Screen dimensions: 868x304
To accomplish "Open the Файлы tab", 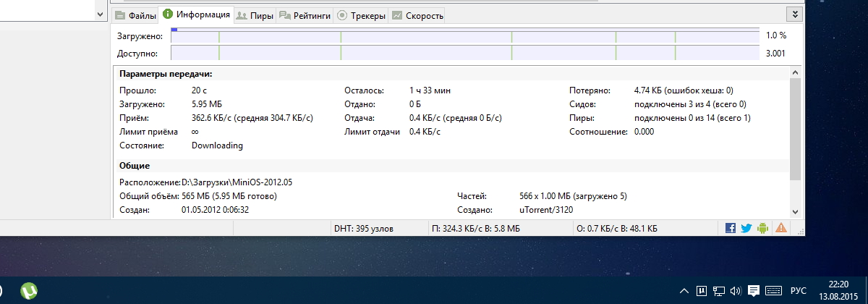I will (x=135, y=14).
